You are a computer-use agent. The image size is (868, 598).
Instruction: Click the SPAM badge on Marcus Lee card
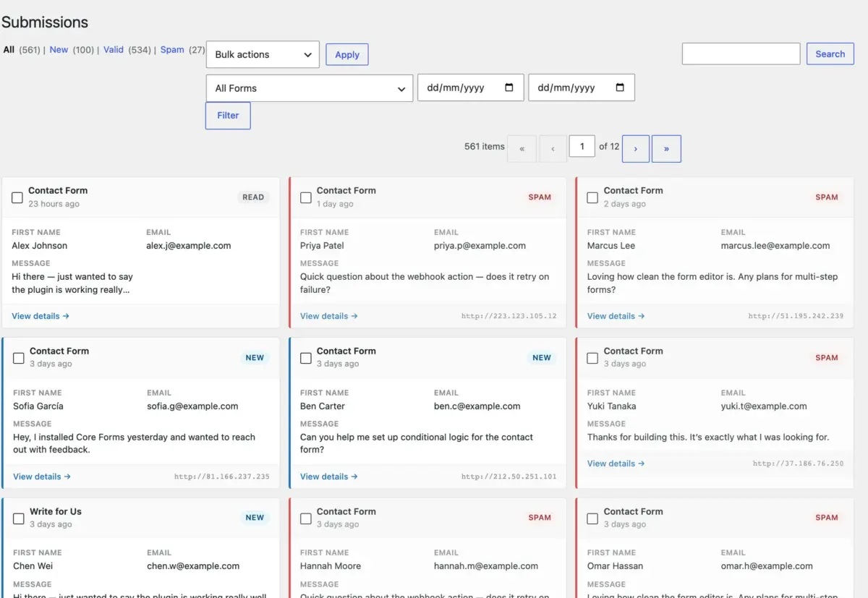coord(827,197)
